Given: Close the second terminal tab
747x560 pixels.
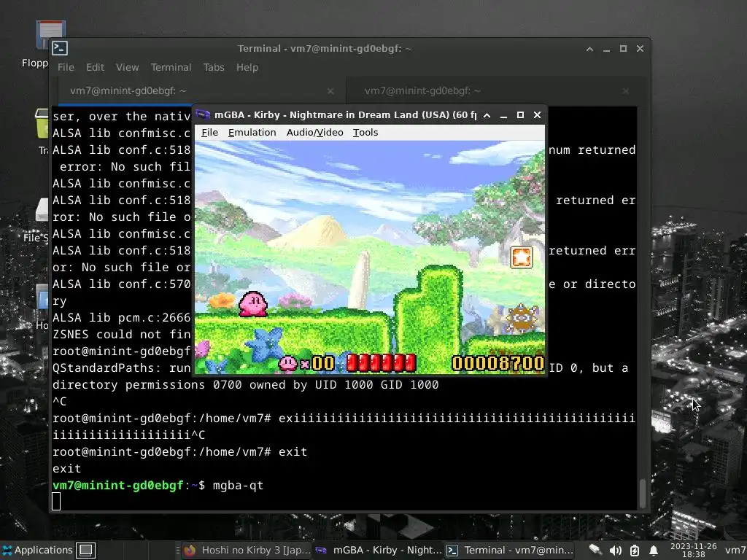Looking at the screenshot, I should click(625, 91).
